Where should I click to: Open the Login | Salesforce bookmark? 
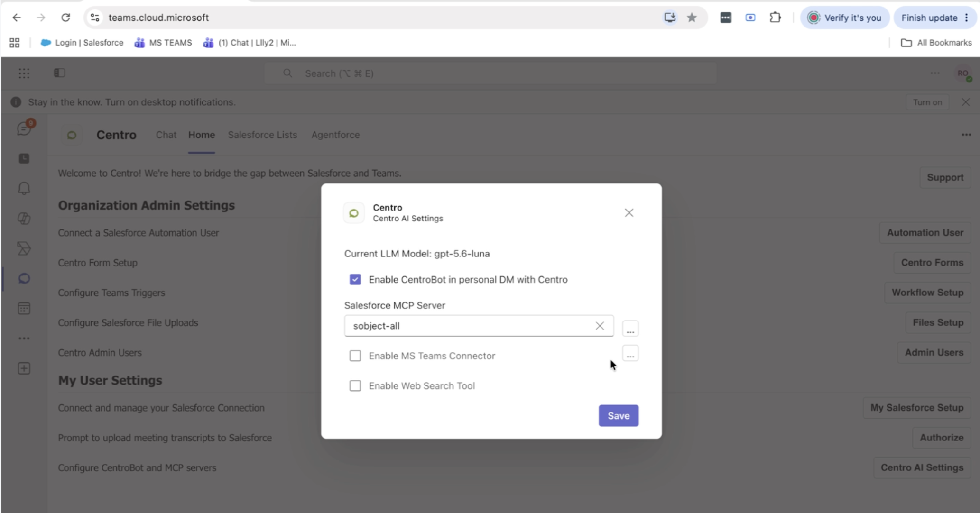click(82, 43)
